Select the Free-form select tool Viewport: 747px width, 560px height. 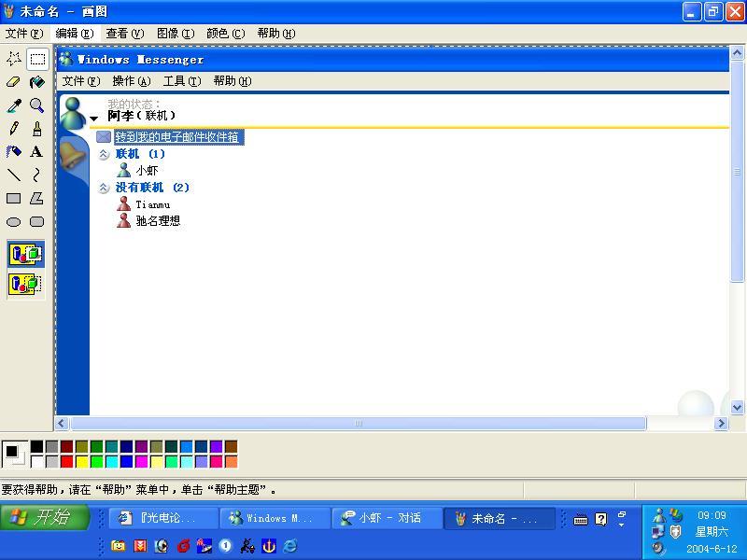14,59
